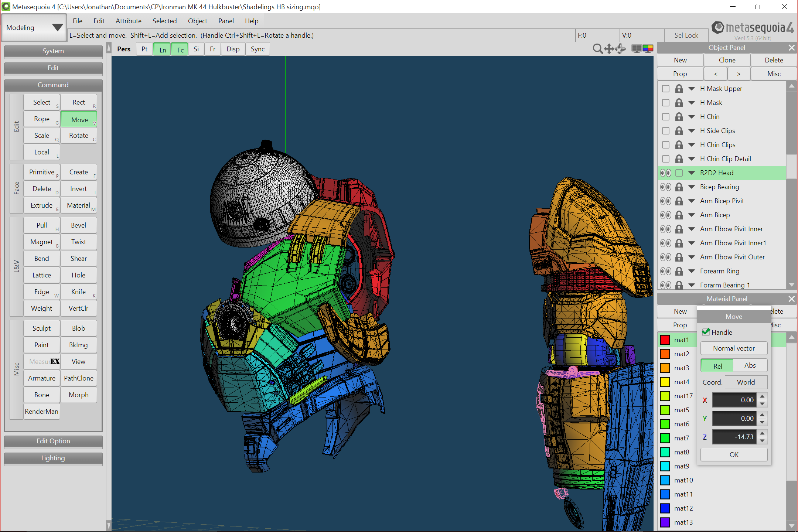Click the lock icon of H Mask Upper
798x532 pixels.
click(x=679, y=89)
